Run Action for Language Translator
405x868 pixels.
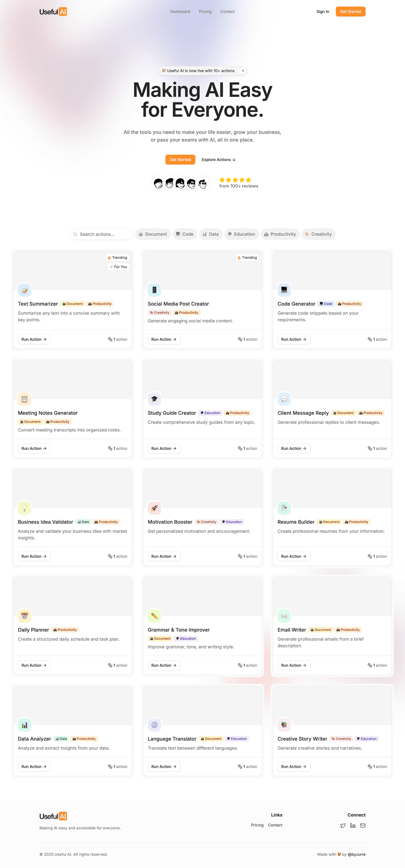click(164, 766)
